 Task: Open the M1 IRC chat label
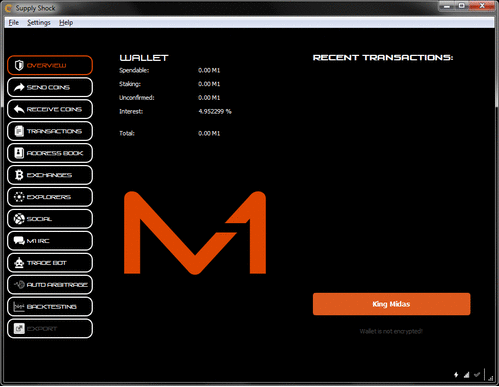pos(38,241)
